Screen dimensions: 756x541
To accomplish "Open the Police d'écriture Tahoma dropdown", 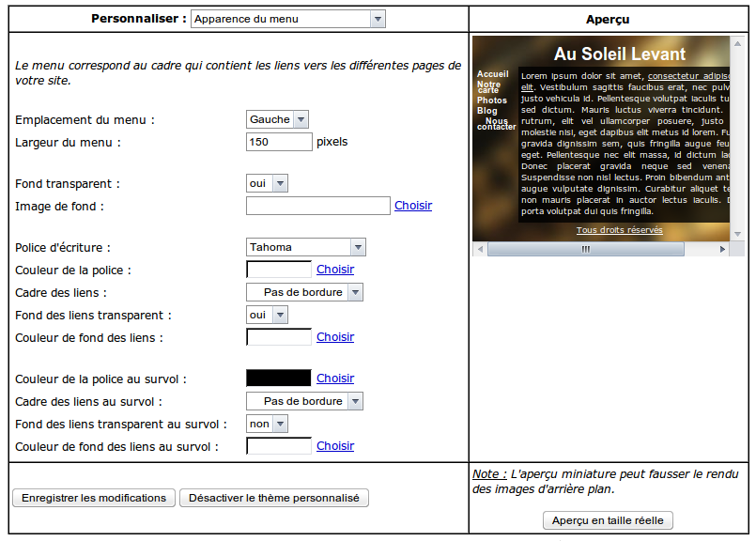I will (x=305, y=247).
